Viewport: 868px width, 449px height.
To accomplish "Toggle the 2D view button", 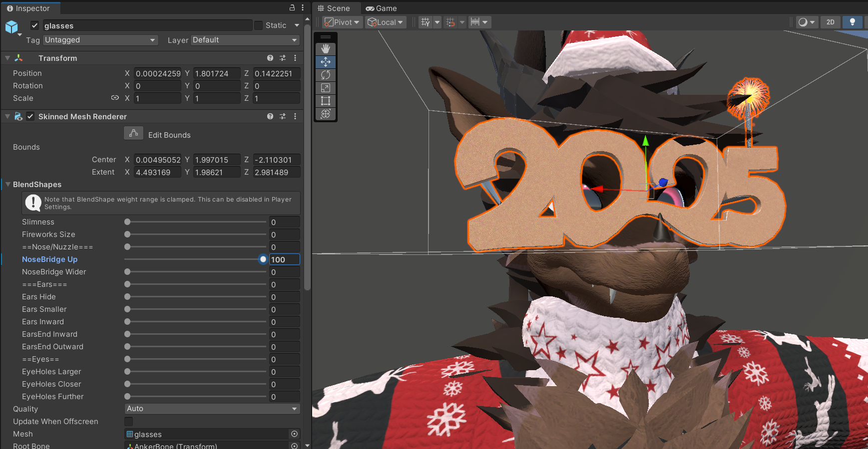I will tap(831, 22).
